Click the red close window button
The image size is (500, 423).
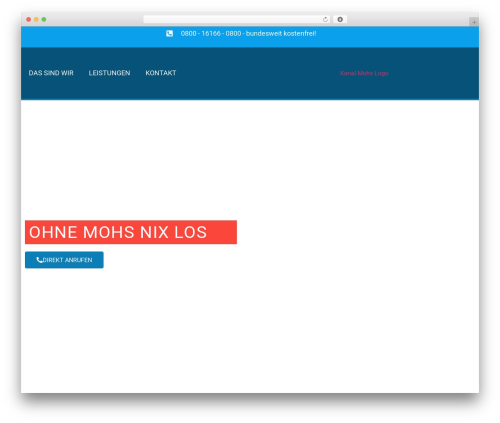29,19
